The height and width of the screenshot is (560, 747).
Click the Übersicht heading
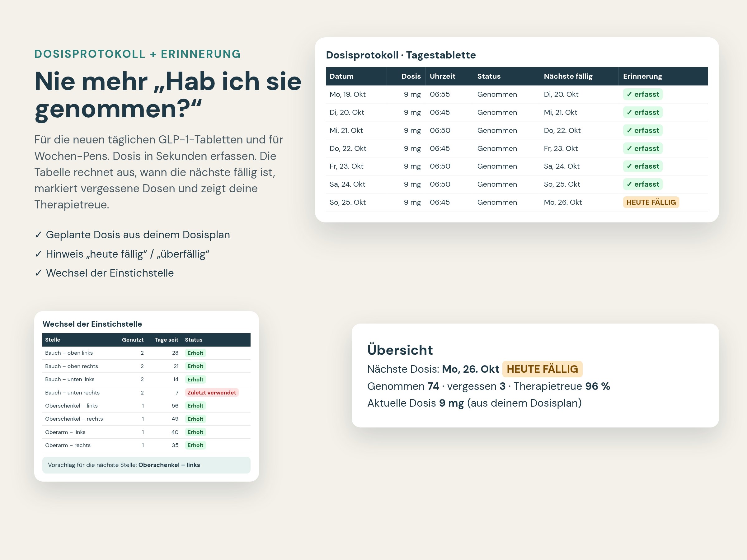click(x=400, y=350)
